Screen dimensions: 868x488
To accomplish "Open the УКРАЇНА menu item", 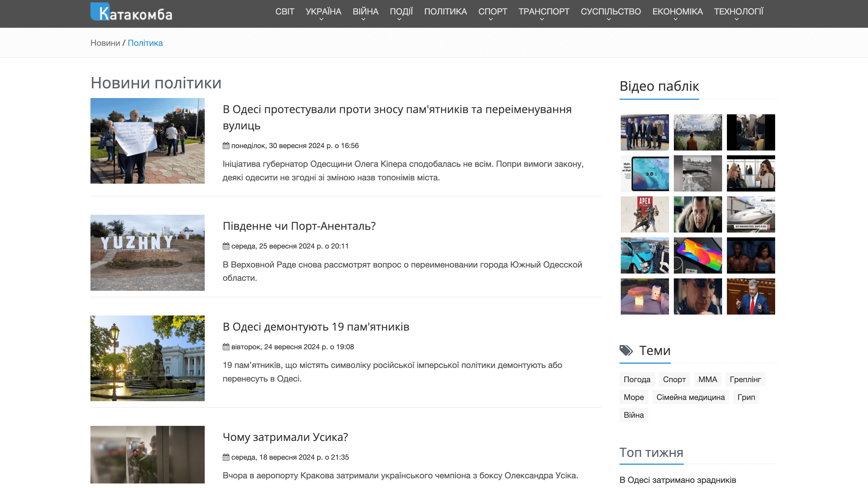I will [324, 11].
